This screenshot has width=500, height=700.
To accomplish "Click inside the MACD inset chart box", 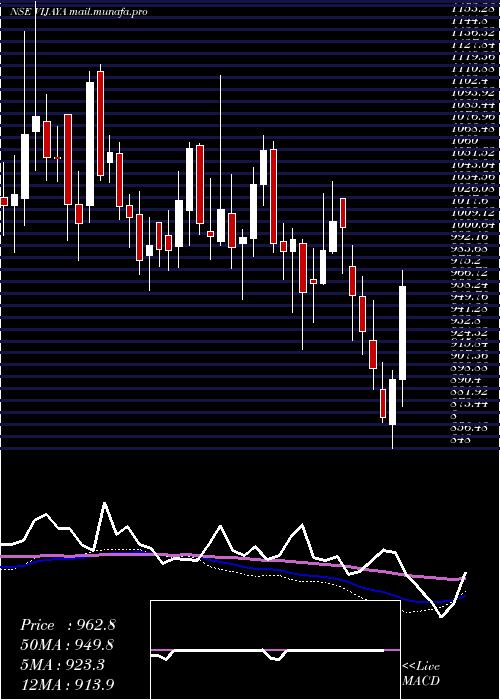I will (275, 650).
